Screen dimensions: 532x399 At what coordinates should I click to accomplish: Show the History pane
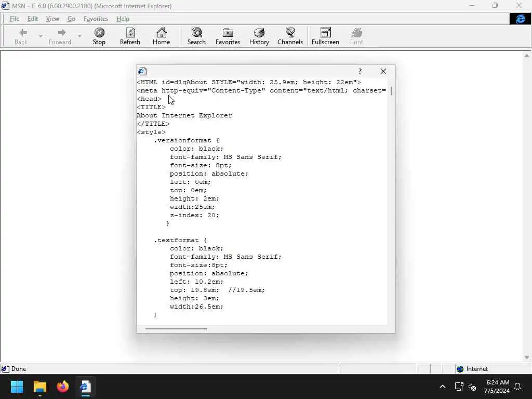coord(259,36)
